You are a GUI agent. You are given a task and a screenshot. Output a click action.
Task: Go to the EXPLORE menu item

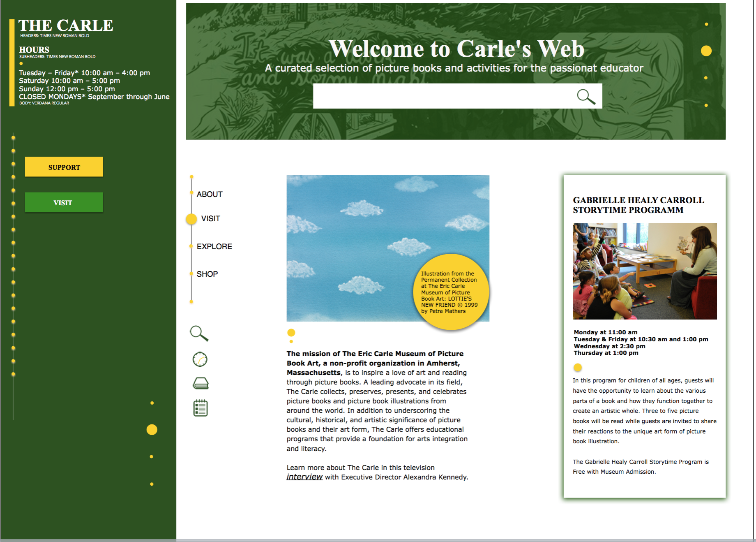click(214, 246)
